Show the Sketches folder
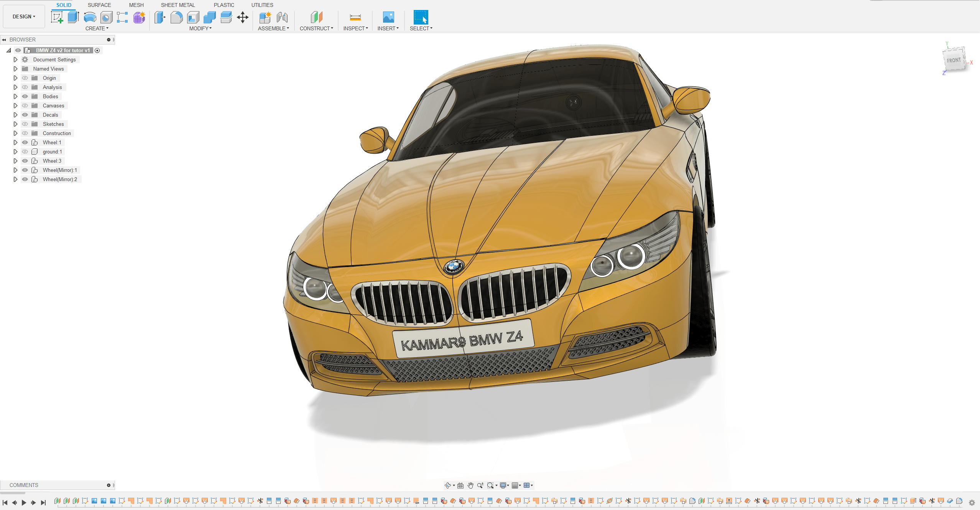 point(25,124)
